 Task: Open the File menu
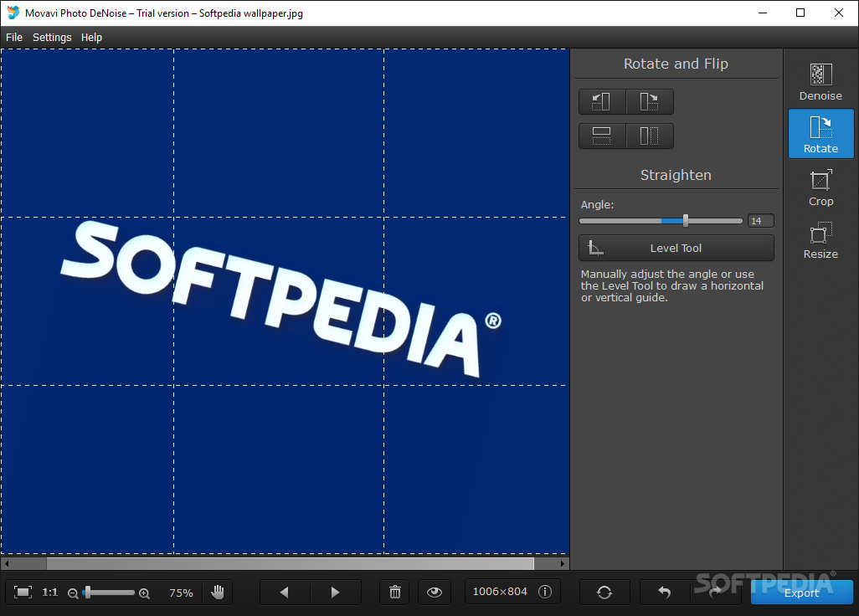tap(14, 37)
